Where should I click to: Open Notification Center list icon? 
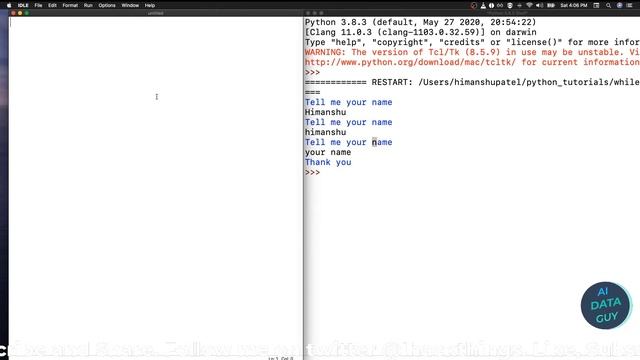coord(629,5)
